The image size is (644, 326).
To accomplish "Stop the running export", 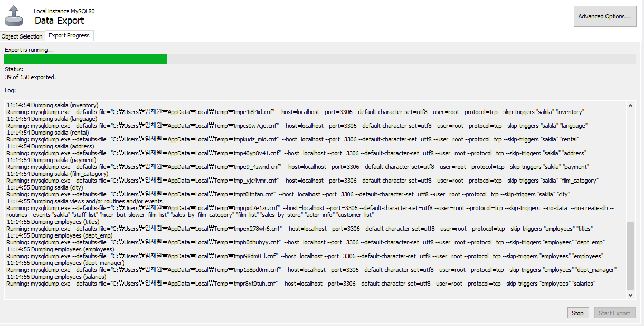I will coord(578,313).
